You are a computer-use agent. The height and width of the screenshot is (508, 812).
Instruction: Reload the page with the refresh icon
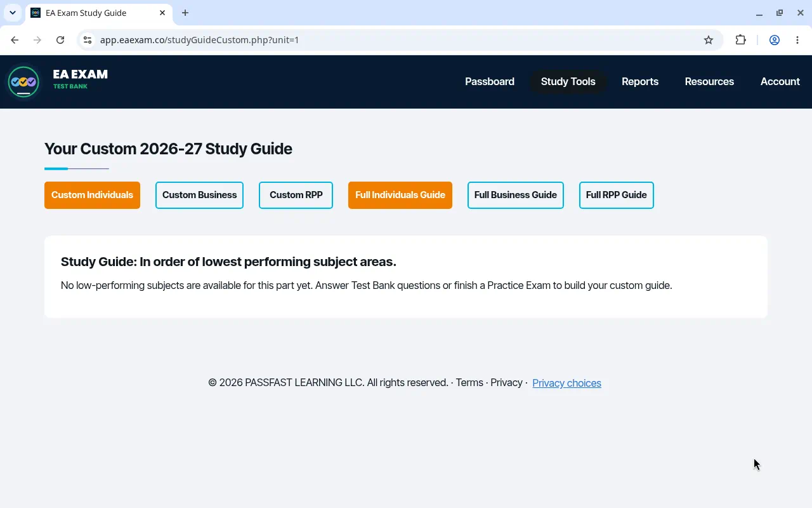[60, 40]
